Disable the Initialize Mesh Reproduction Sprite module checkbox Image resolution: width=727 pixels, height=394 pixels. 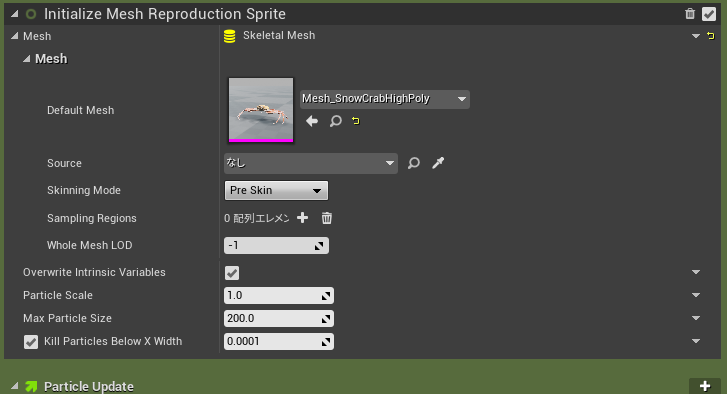click(709, 14)
